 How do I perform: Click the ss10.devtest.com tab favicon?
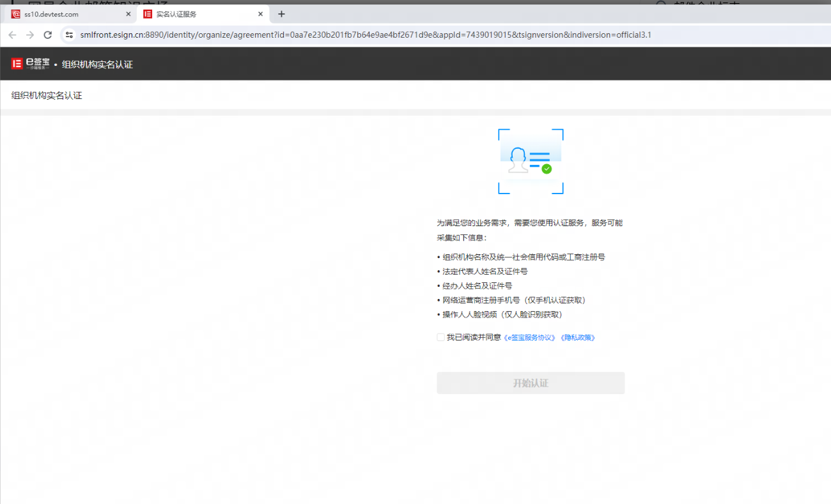tap(15, 14)
